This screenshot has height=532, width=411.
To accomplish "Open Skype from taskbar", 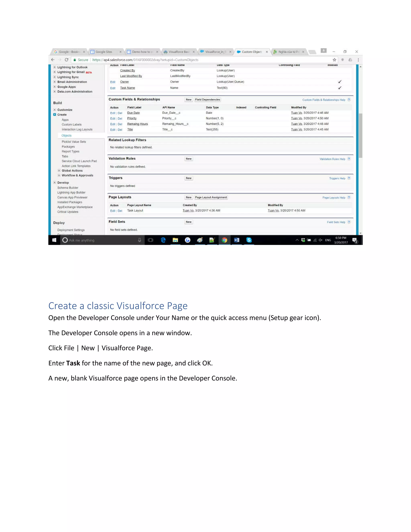I will coord(249,240).
